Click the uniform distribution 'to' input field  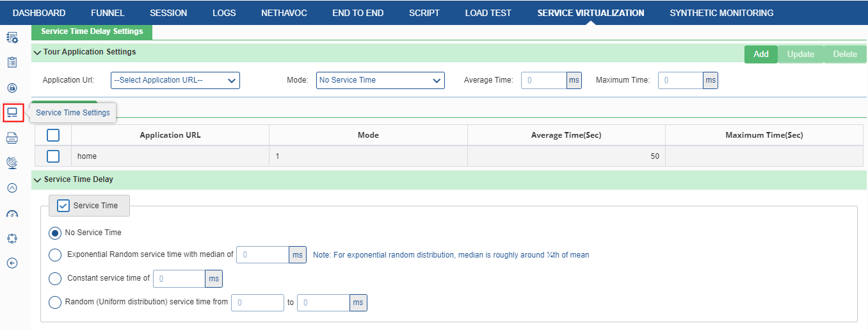(x=323, y=302)
